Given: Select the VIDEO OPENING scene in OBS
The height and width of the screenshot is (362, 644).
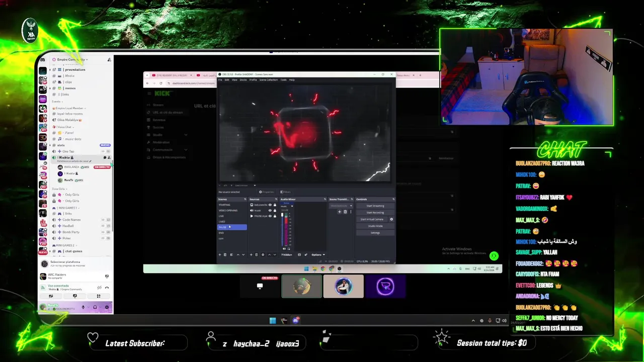Looking at the screenshot, I should 228,210.
